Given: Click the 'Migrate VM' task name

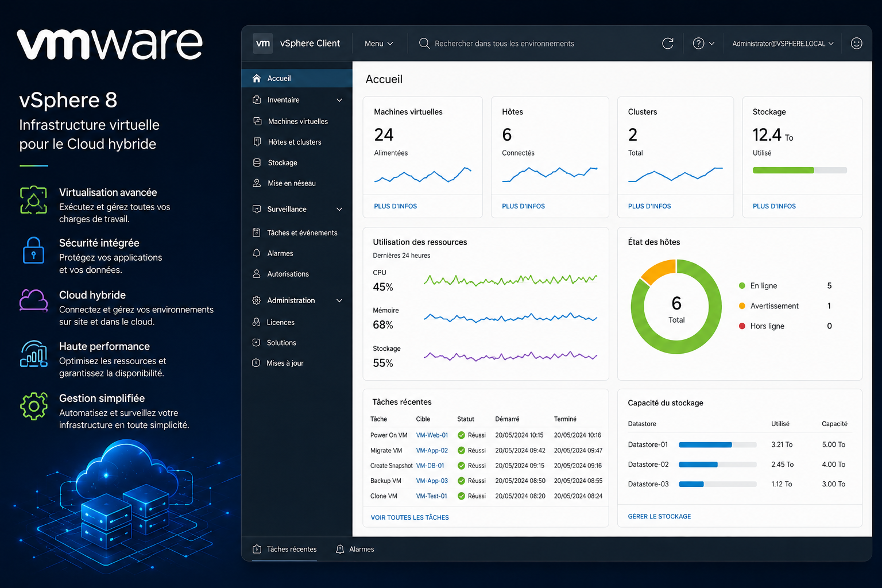Looking at the screenshot, I should tap(386, 450).
